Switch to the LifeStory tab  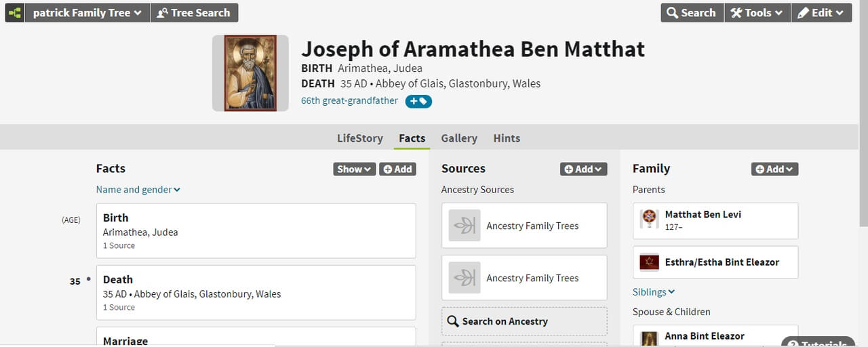click(360, 138)
